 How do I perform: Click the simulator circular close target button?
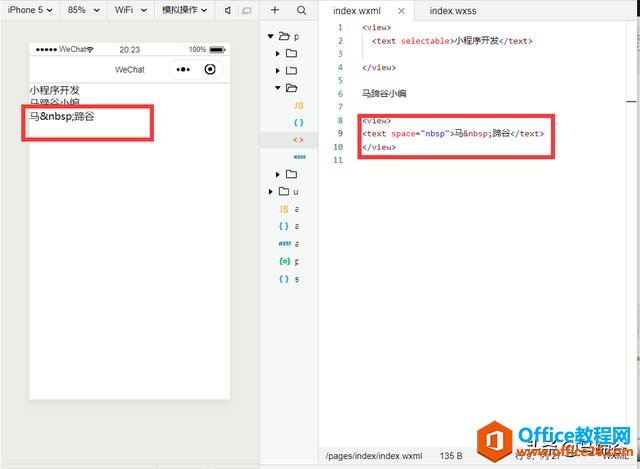click(x=210, y=69)
